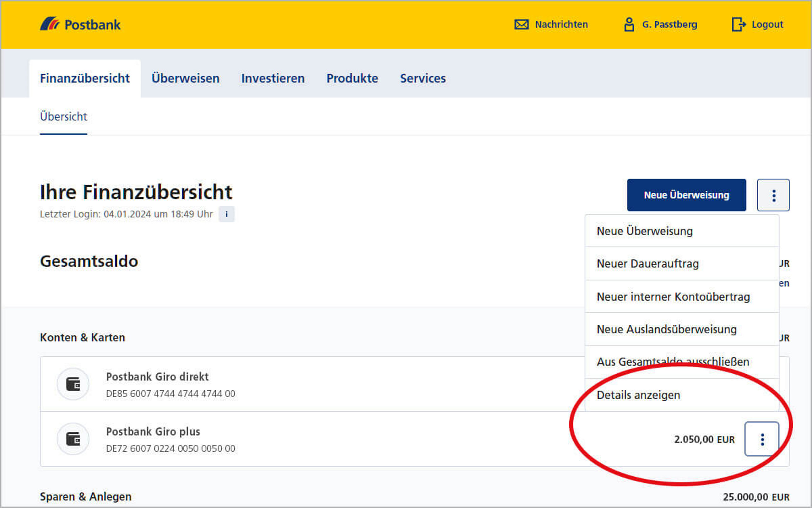This screenshot has width=812, height=508.
Task: Click the Letzter Login timestamp text
Action: (126, 214)
